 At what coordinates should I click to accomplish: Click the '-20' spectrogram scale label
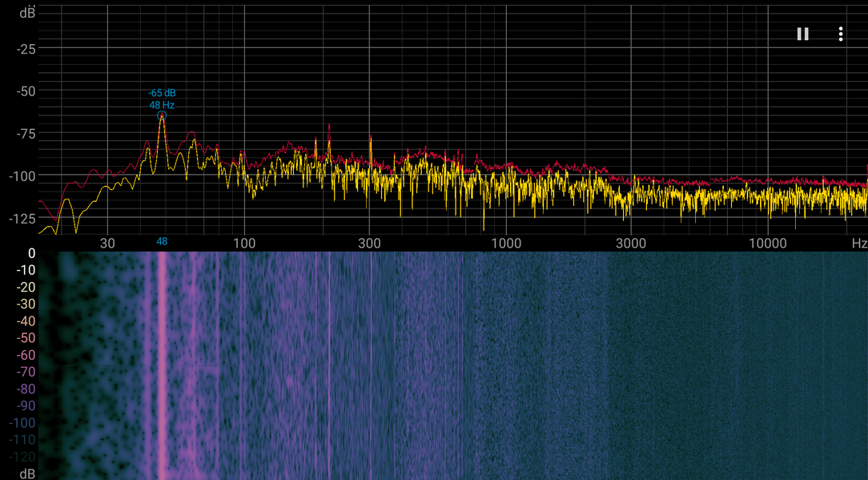[26, 287]
